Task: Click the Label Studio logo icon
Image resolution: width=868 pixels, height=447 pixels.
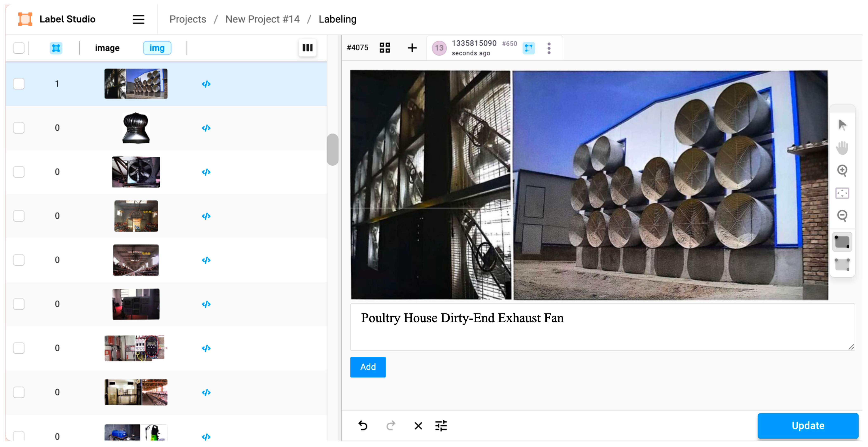Action: pos(25,19)
